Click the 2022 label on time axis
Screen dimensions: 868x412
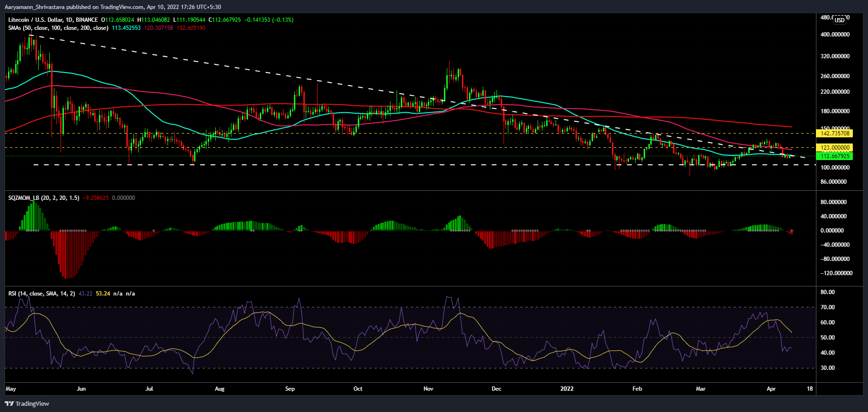click(x=567, y=389)
